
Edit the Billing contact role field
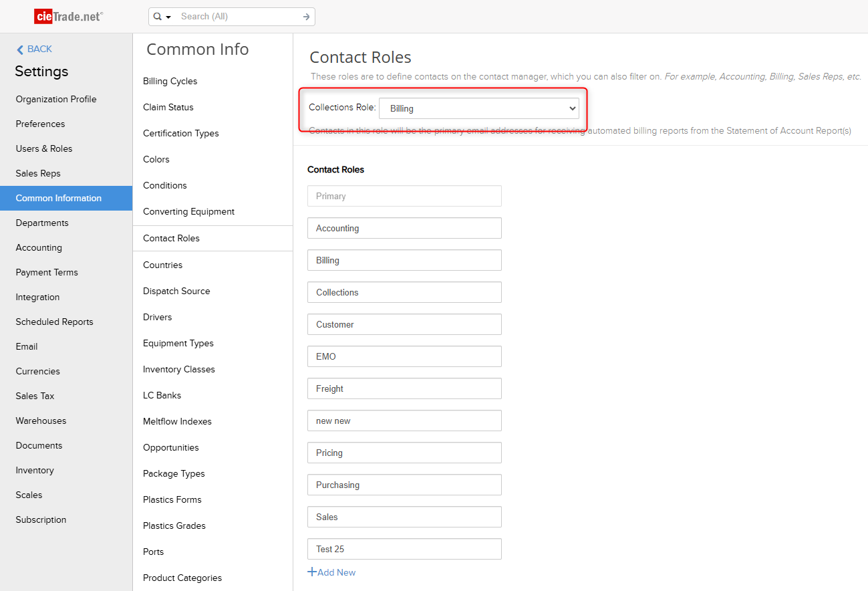click(404, 260)
